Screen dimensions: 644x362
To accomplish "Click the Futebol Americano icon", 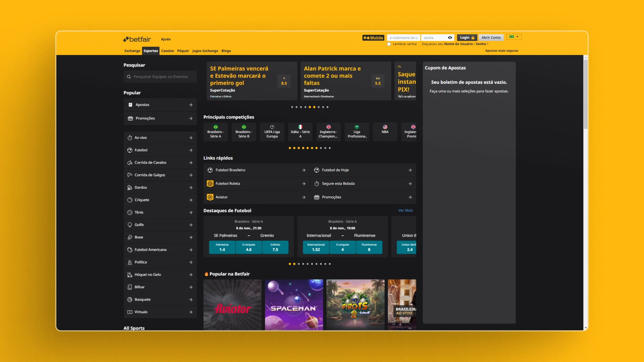I will [x=130, y=250].
